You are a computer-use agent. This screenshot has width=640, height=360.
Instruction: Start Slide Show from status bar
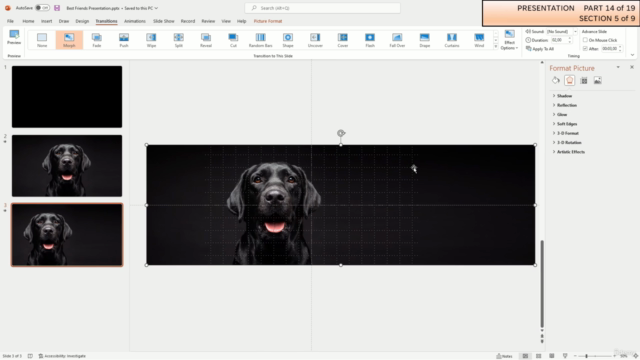pos(565,356)
